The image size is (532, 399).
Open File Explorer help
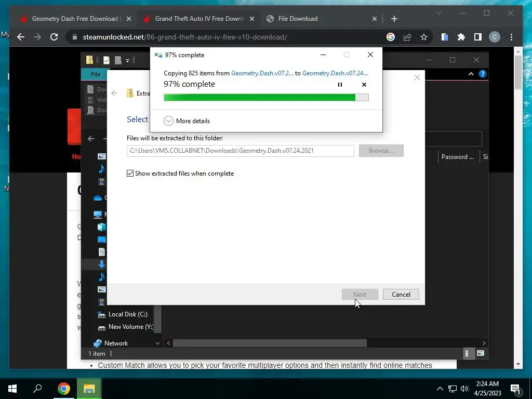tap(482, 74)
